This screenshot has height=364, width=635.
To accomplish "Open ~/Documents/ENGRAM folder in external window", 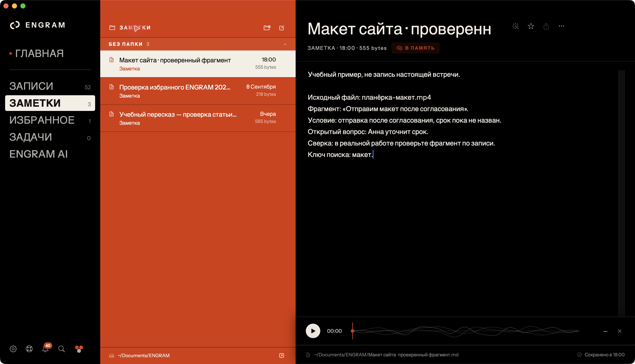I will 282,356.
